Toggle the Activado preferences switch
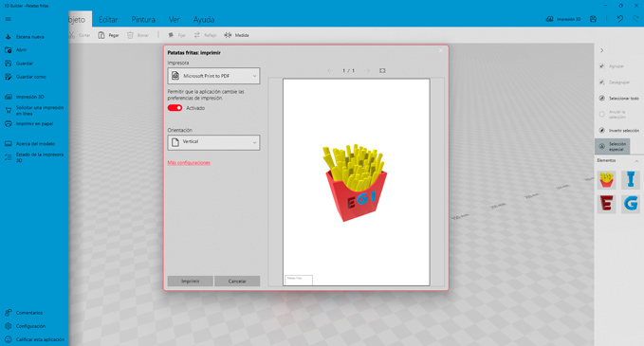 175,108
